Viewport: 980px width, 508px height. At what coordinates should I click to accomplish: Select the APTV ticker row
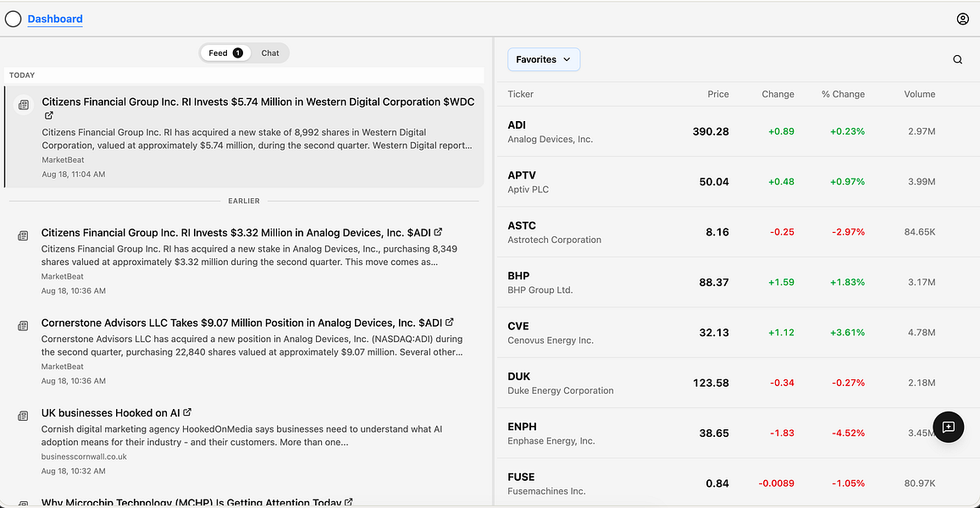(738, 182)
